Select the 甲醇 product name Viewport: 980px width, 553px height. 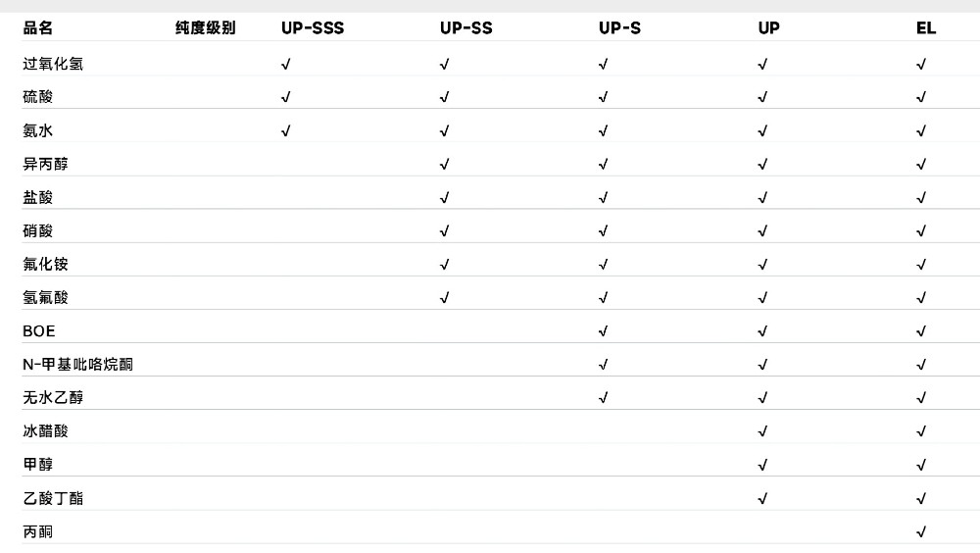coord(38,465)
